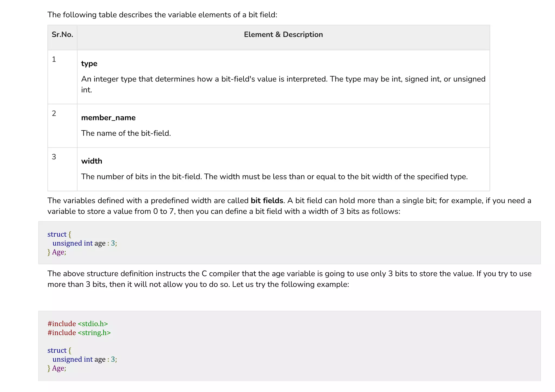Click "#include <stdio.h>" code line
Viewport: 555px width, 392px height.
pos(78,324)
